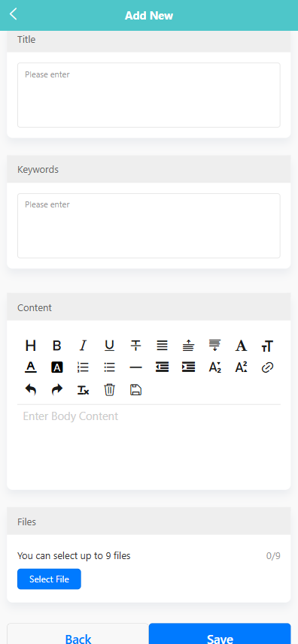Go back using the header arrow

coord(13,14)
